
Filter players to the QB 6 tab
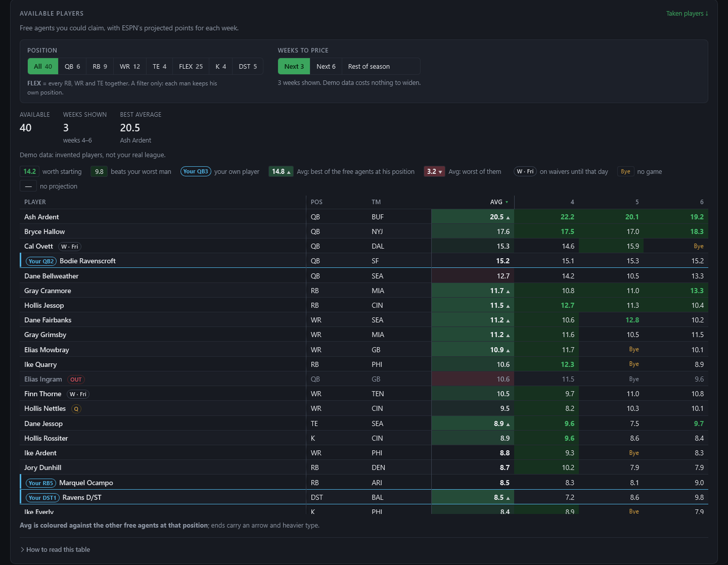click(x=72, y=67)
